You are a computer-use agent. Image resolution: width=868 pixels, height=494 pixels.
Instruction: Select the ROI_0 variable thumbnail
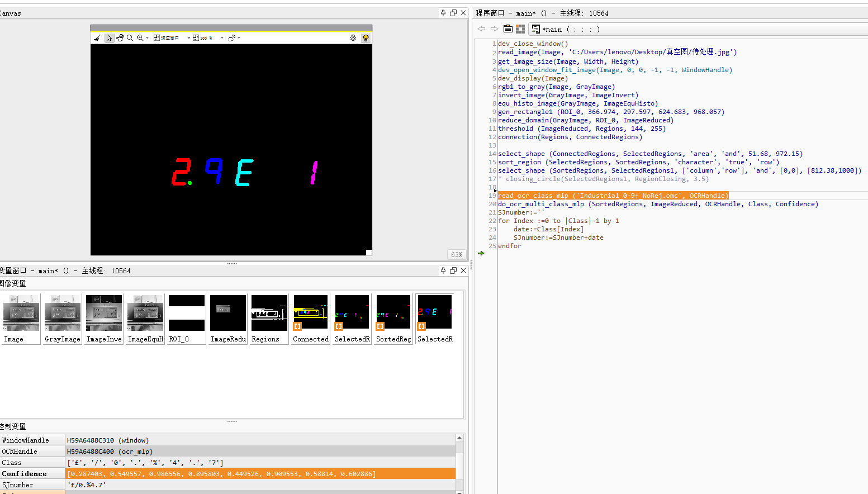coord(187,319)
